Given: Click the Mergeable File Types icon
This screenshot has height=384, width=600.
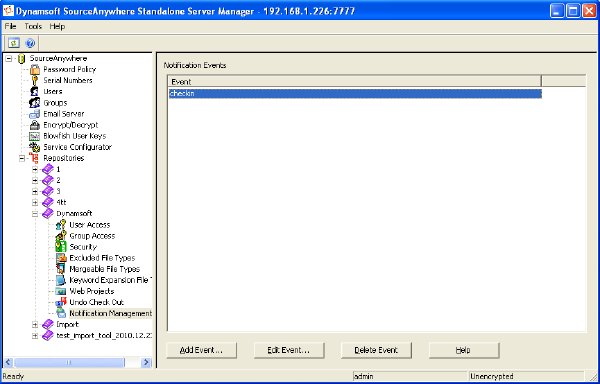Looking at the screenshot, I should (61, 269).
